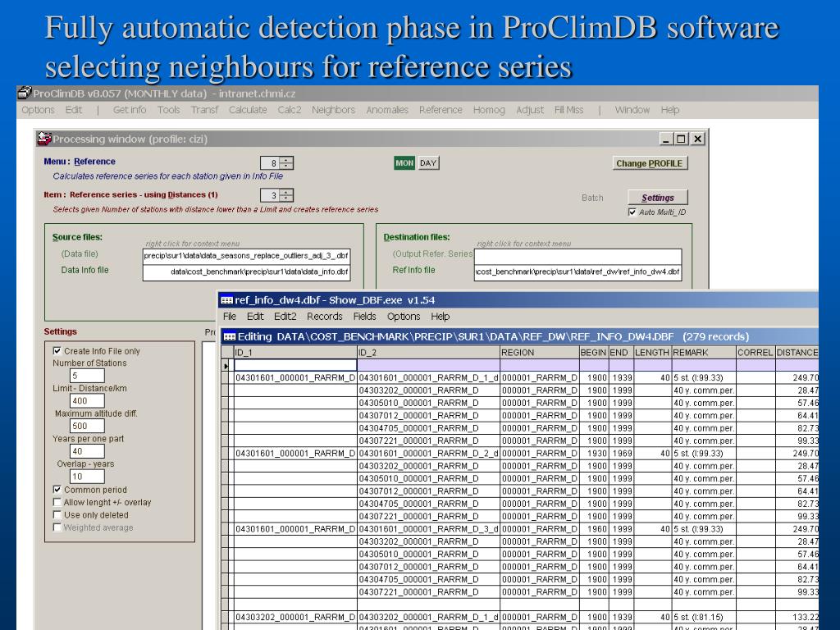Open the Tools menu
Viewport: 840px width, 630px height.
pos(168,110)
